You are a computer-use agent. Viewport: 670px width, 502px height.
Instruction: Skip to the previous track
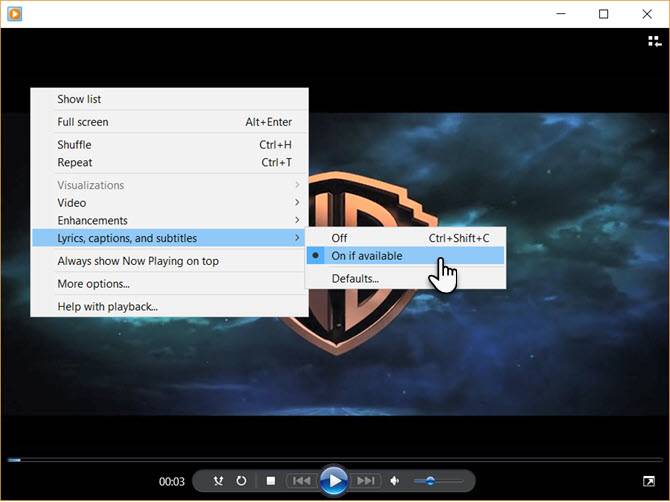point(302,481)
